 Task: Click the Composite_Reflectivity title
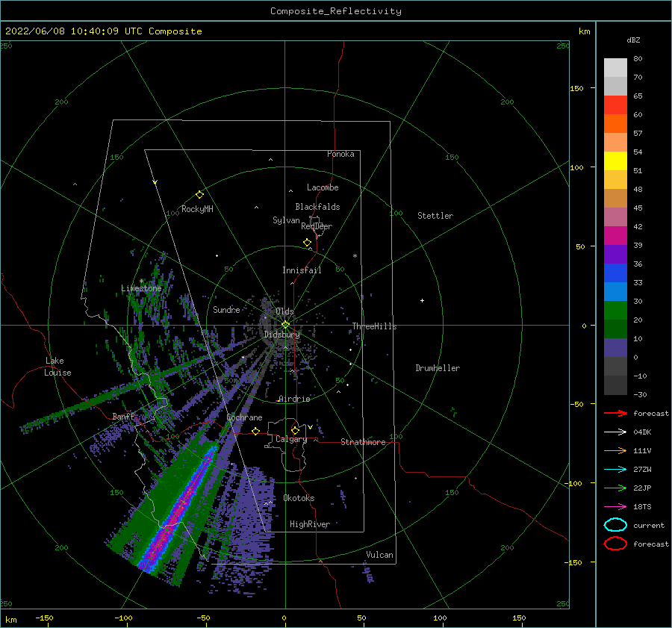tap(336, 11)
